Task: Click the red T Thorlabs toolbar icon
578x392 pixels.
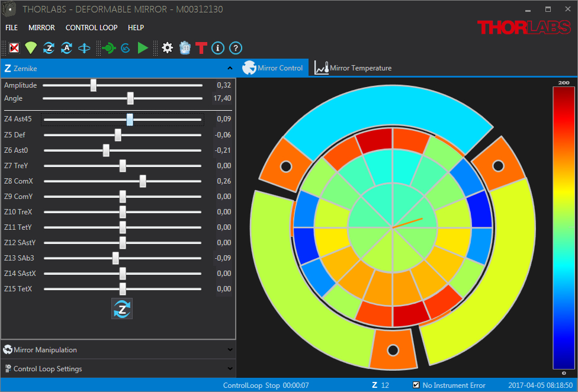Action: [x=201, y=48]
